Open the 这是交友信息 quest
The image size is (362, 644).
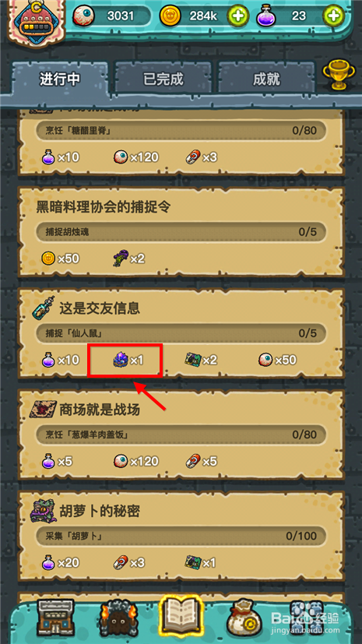click(100, 308)
